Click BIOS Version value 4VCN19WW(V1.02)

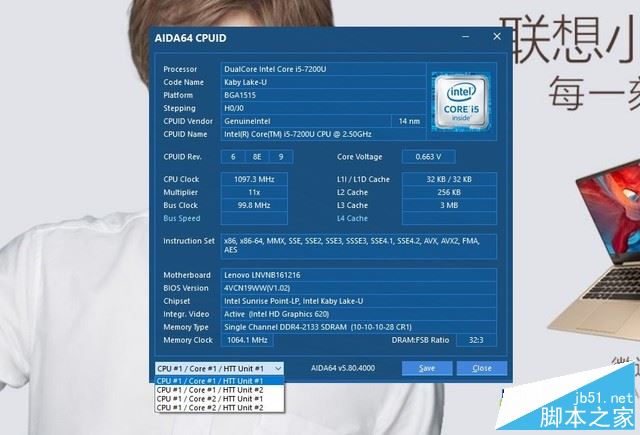(359, 288)
